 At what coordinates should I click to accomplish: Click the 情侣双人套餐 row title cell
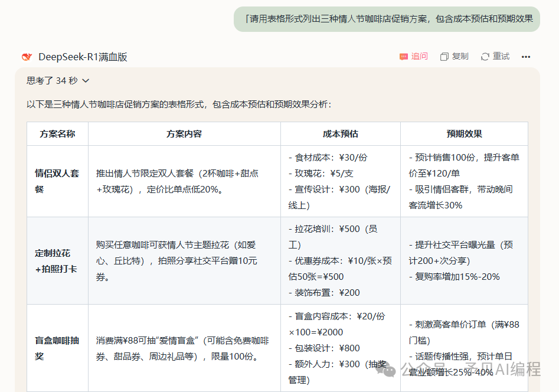point(57,181)
